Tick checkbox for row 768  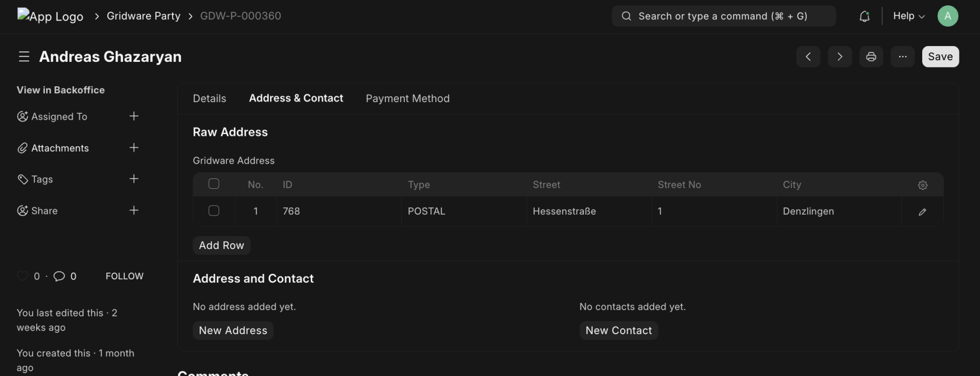(x=214, y=210)
